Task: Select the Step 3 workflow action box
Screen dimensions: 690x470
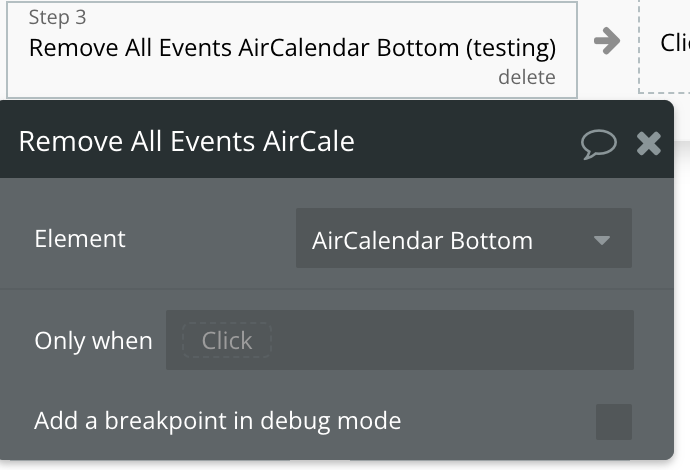Action: click(x=292, y=50)
